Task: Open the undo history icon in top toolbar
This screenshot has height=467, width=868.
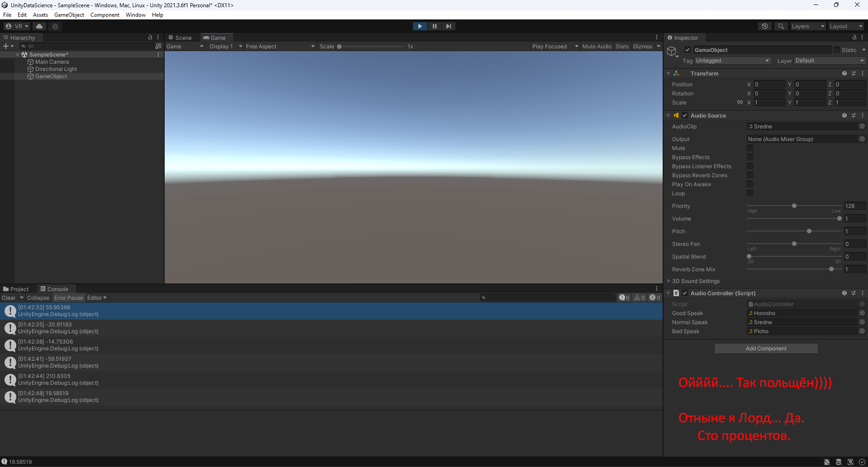Action: pyautogui.click(x=765, y=26)
